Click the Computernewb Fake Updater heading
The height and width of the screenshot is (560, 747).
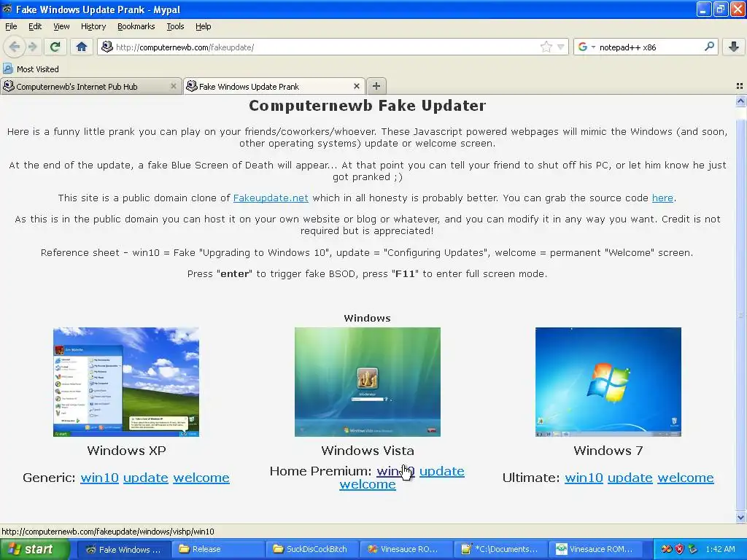point(368,106)
